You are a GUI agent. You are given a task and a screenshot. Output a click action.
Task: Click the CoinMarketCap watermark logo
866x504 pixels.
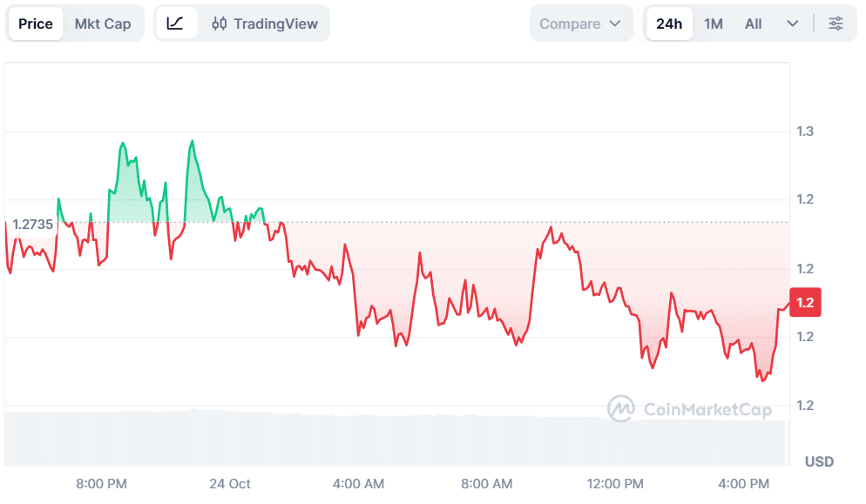[x=690, y=409]
